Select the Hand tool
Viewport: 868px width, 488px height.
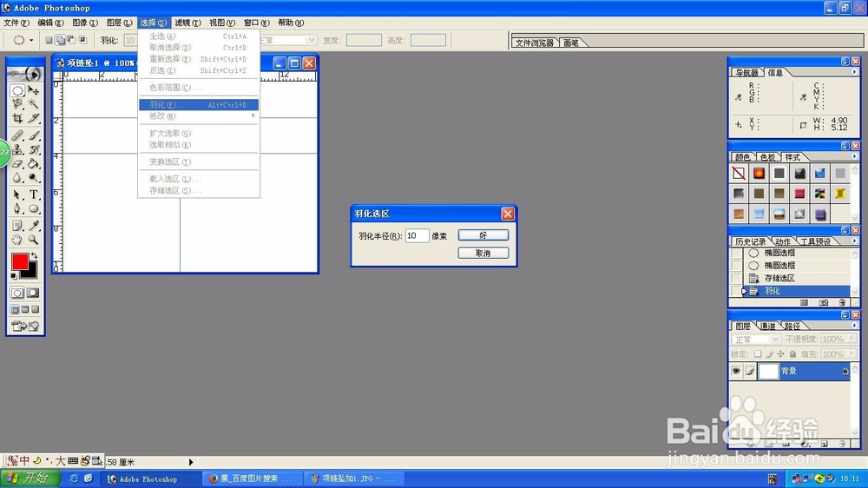tap(17, 240)
